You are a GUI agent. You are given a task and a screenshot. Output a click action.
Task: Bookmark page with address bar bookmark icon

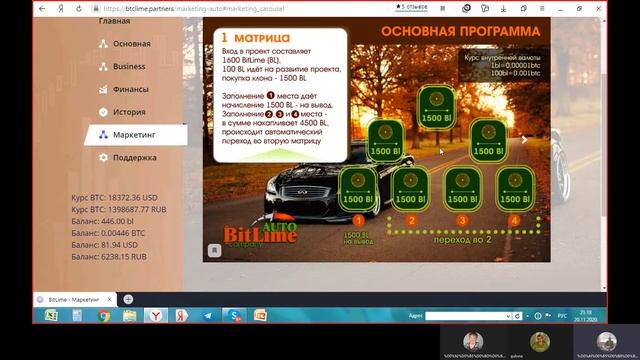[x=442, y=9]
